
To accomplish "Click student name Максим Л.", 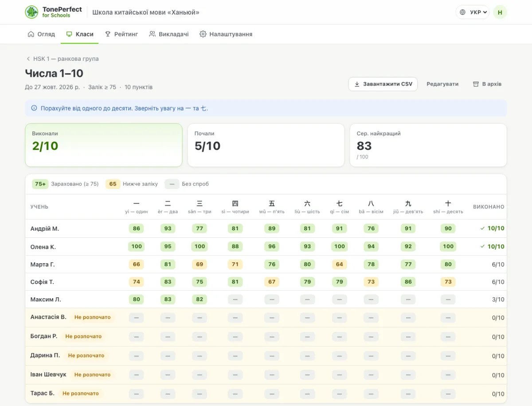I will (x=46, y=300).
